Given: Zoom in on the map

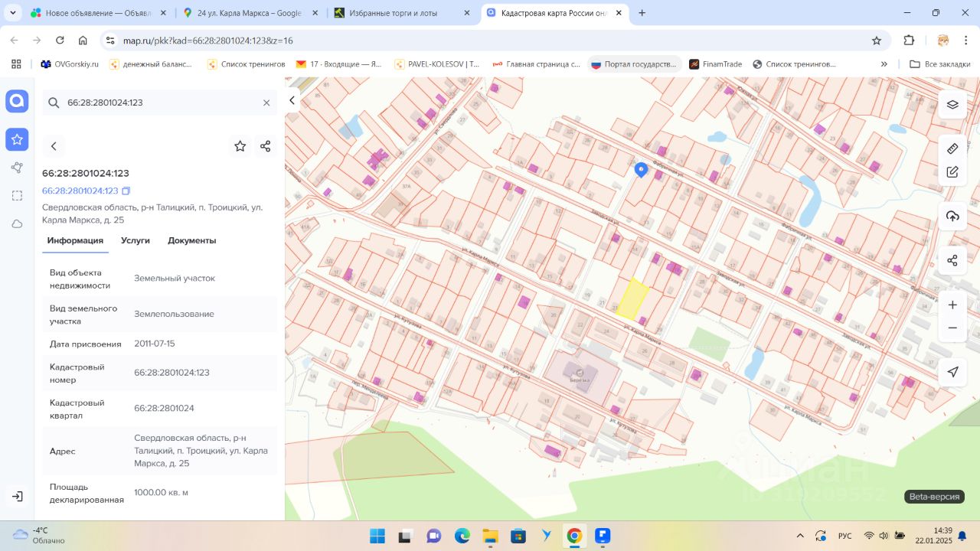Looking at the screenshot, I should coord(952,305).
